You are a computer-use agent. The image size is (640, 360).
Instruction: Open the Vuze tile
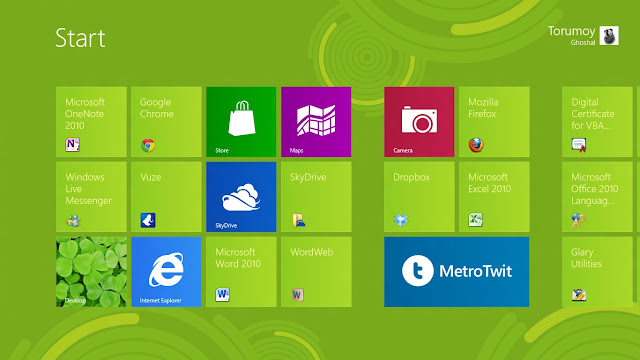coord(166,197)
